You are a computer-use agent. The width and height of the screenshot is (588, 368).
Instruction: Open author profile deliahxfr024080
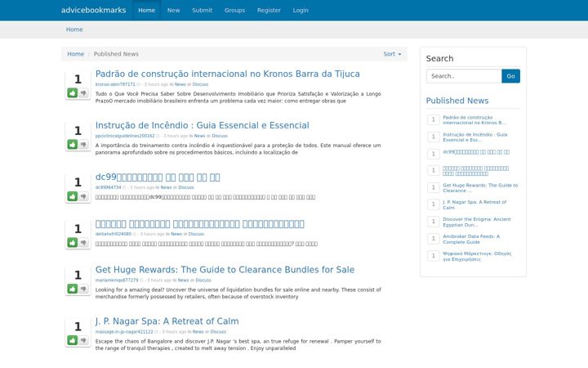[114, 234]
